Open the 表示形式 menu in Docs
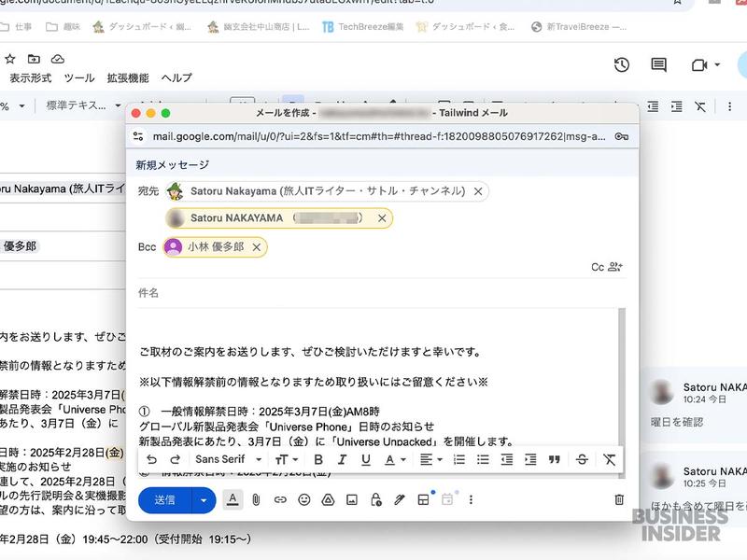The image size is (747, 560). (x=31, y=78)
